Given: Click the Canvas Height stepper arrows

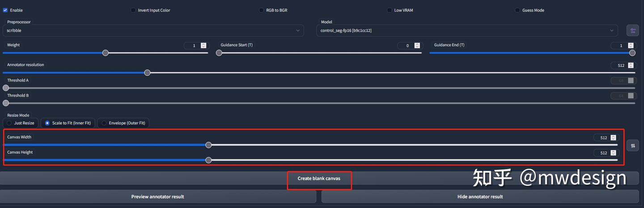Looking at the screenshot, I should tap(613, 153).
